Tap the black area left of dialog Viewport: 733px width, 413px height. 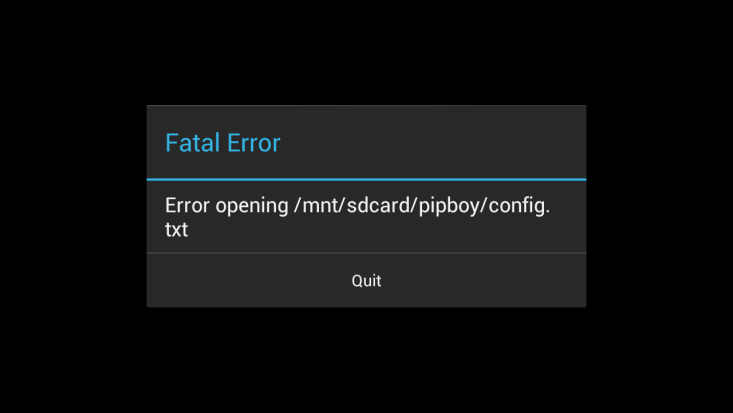click(x=72, y=206)
